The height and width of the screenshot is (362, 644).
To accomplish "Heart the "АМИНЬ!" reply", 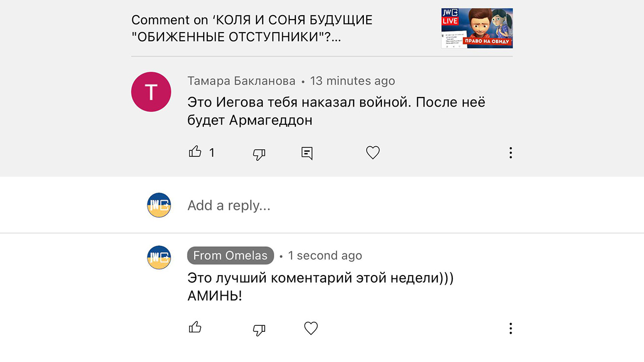I will coord(311,328).
